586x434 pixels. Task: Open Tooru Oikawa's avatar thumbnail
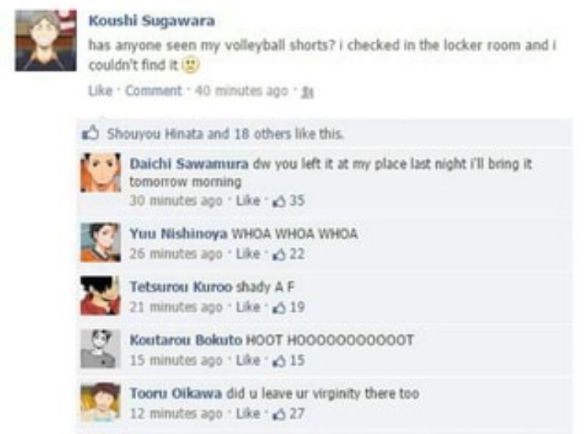(101, 402)
